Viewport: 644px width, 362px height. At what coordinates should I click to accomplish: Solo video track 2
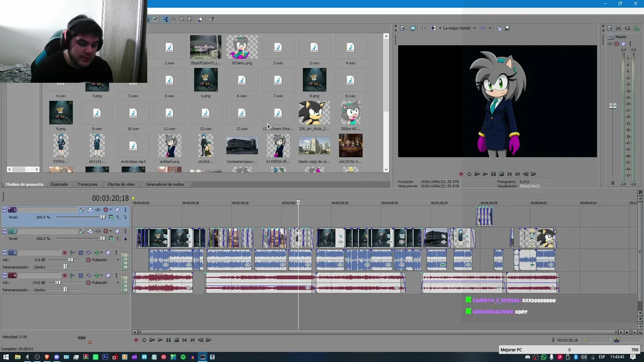tap(125, 231)
